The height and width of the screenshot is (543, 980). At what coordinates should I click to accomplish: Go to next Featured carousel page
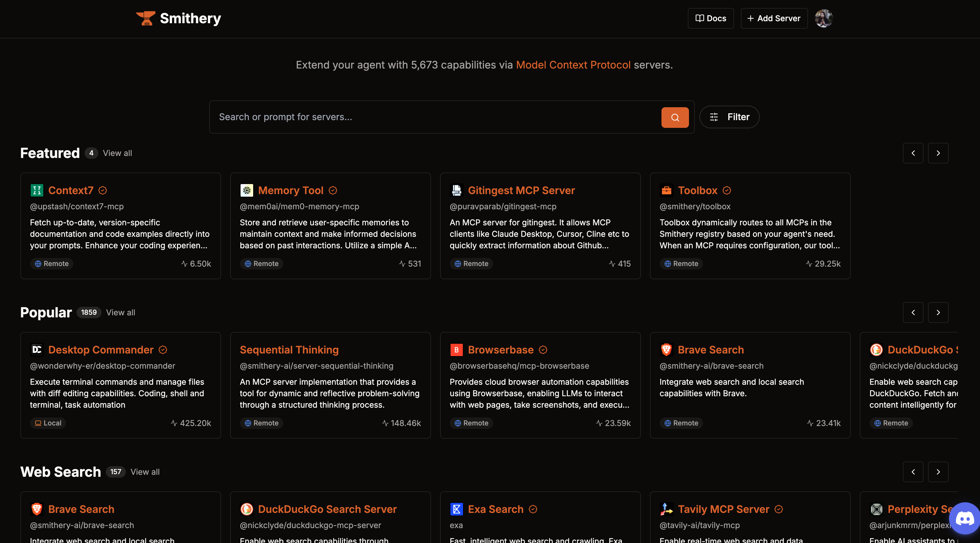pyautogui.click(x=938, y=153)
